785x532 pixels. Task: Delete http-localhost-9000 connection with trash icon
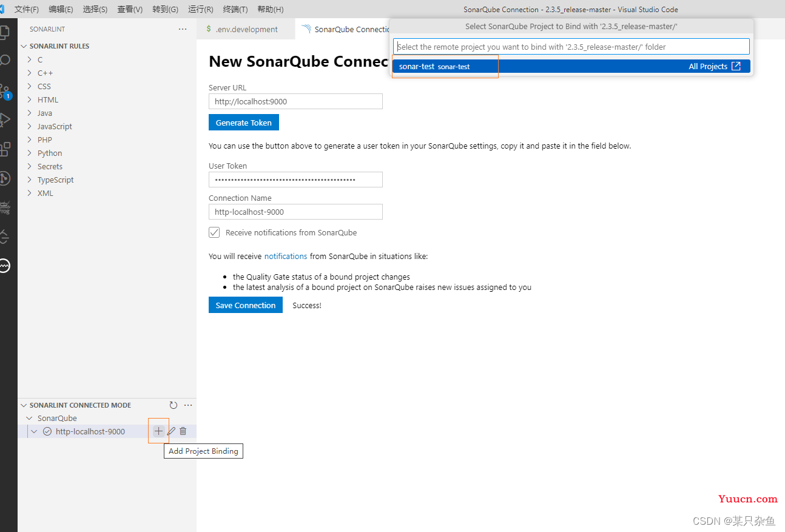183,431
